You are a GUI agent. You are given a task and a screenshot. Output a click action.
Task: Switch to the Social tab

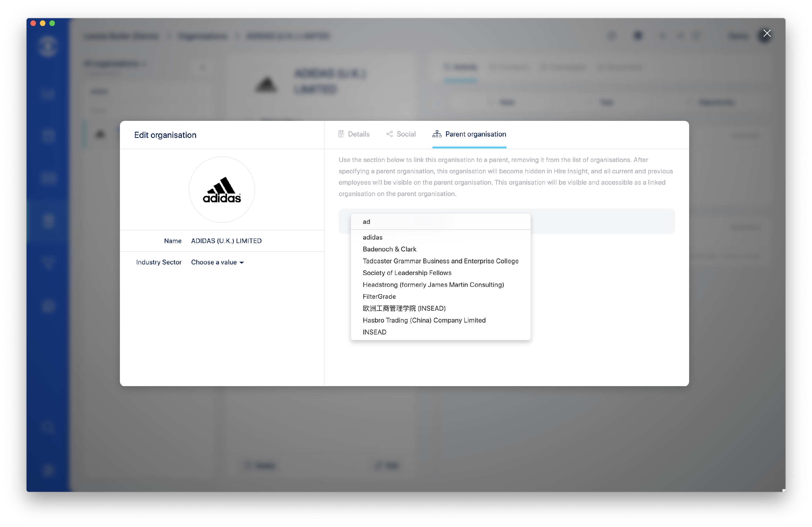click(x=406, y=134)
